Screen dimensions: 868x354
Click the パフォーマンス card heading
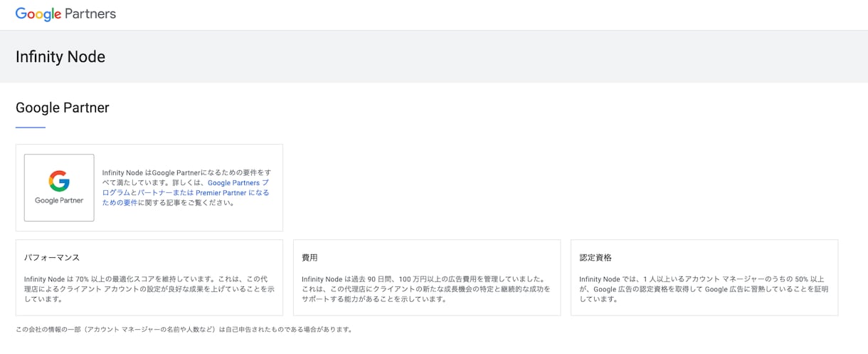(52, 257)
